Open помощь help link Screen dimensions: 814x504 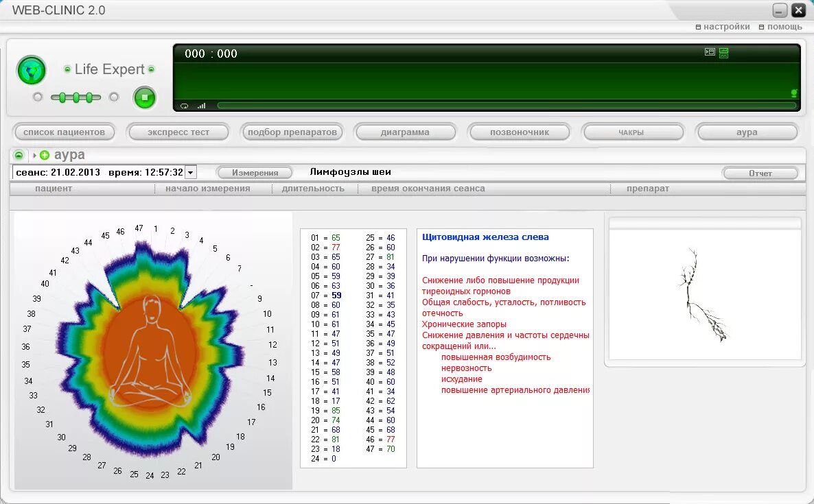[x=781, y=27]
